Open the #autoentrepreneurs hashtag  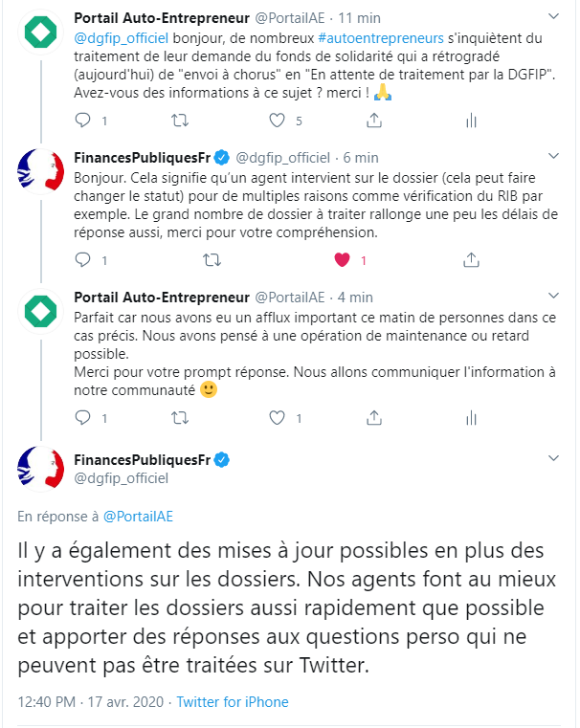click(381, 38)
